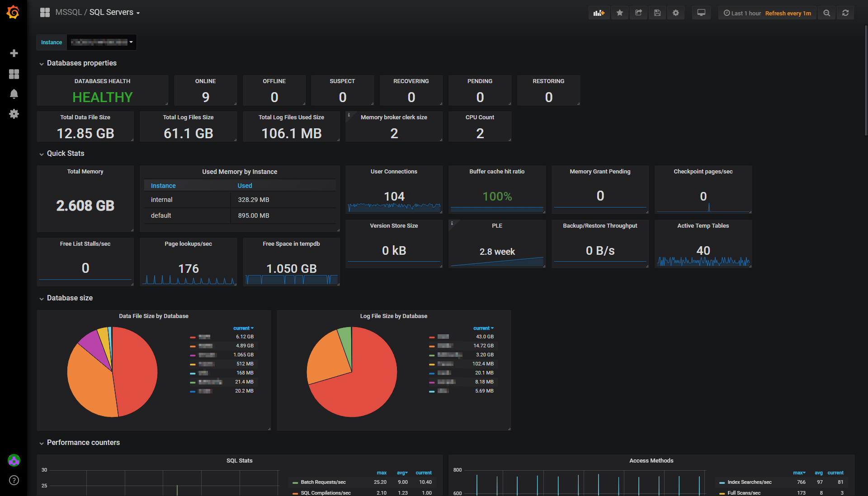Screen dimensions: 868x496
Task: Open the Create plus menu in sidebar
Action: [x=14, y=53]
